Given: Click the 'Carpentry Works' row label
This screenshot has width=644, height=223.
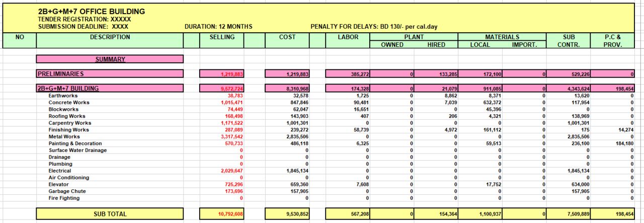Looking at the screenshot, I should click(x=70, y=123).
